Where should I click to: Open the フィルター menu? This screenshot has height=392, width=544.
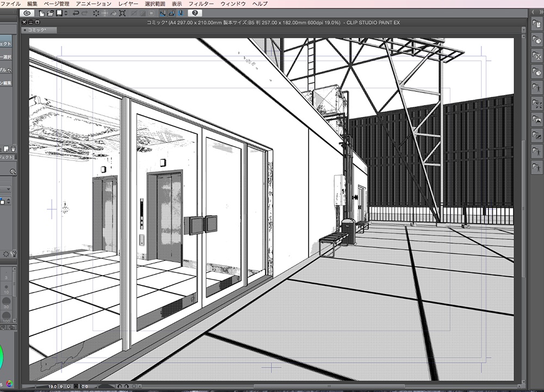pyautogui.click(x=201, y=4)
